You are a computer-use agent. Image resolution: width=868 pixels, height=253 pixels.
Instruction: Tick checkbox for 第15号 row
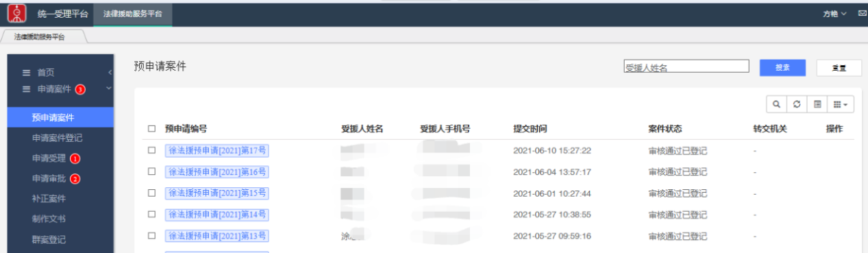[x=151, y=193]
